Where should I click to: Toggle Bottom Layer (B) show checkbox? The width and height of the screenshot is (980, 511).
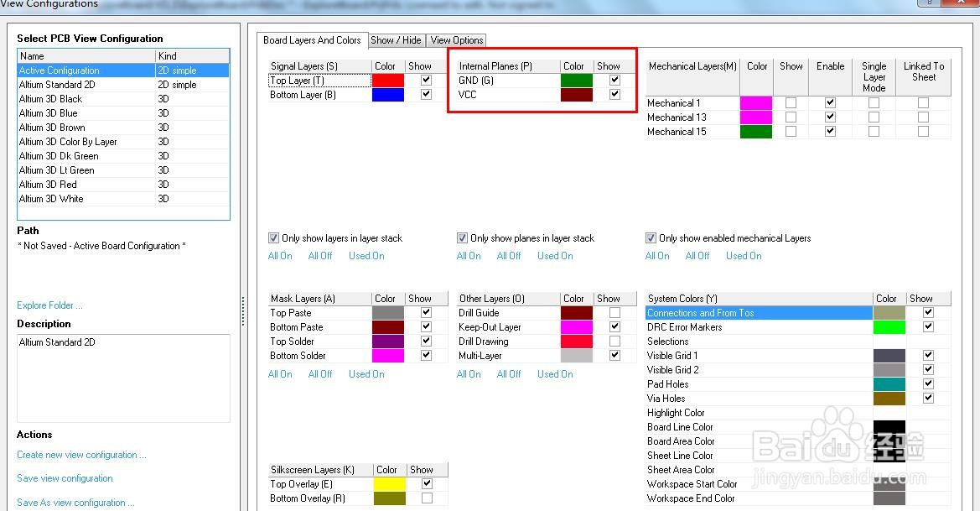426,95
